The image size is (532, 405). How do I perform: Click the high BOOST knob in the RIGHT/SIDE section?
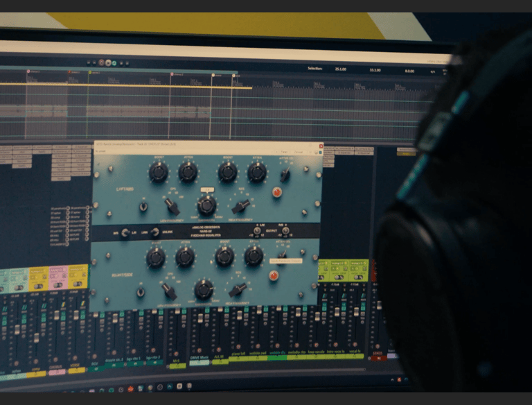tap(224, 257)
